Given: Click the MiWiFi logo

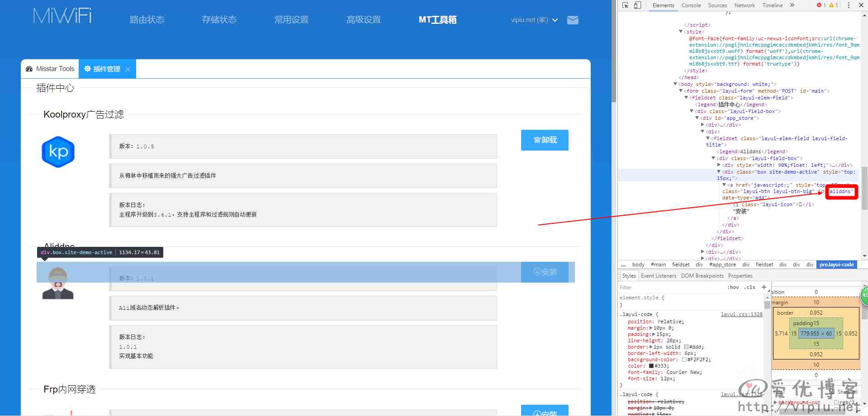Looking at the screenshot, I should tap(62, 16).
